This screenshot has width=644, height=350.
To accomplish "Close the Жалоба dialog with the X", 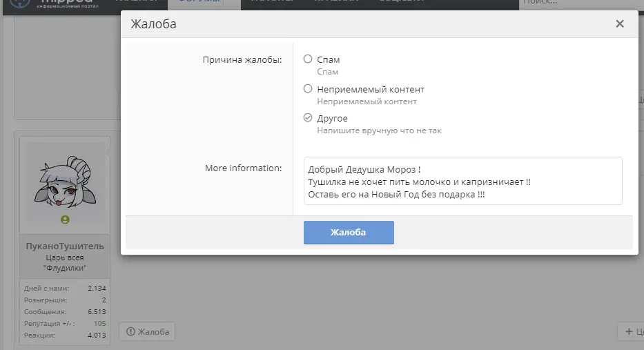I will pyautogui.click(x=620, y=24).
